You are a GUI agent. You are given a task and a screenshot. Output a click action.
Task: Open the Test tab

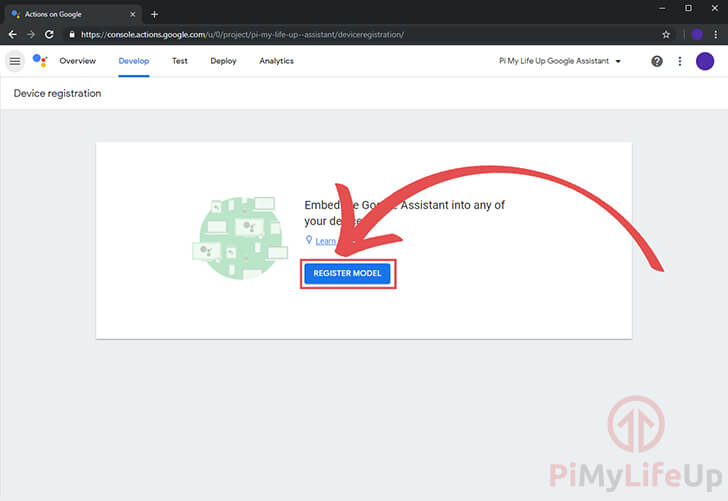click(x=180, y=61)
